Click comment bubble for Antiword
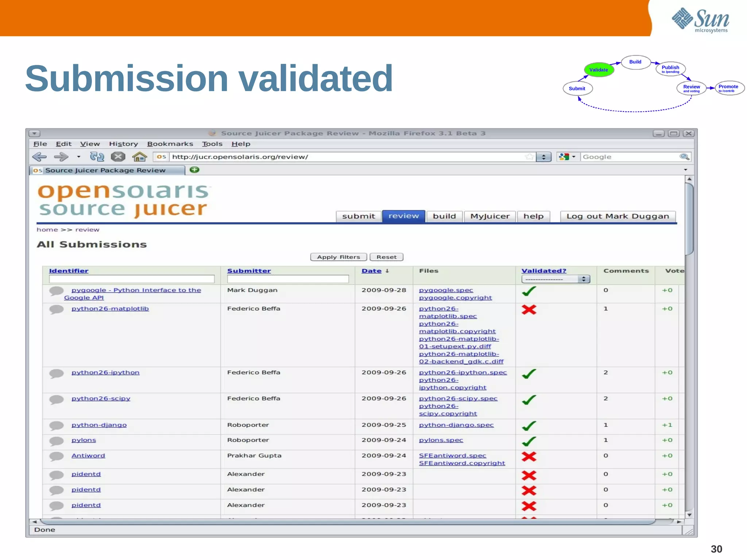The width and height of the screenshot is (747, 560). coord(57,456)
